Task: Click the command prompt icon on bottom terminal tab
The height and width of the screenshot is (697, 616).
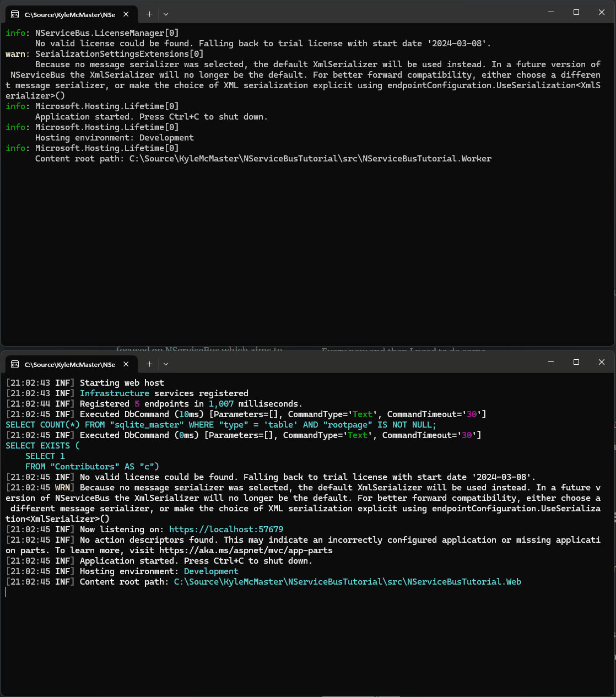Action: (15, 364)
